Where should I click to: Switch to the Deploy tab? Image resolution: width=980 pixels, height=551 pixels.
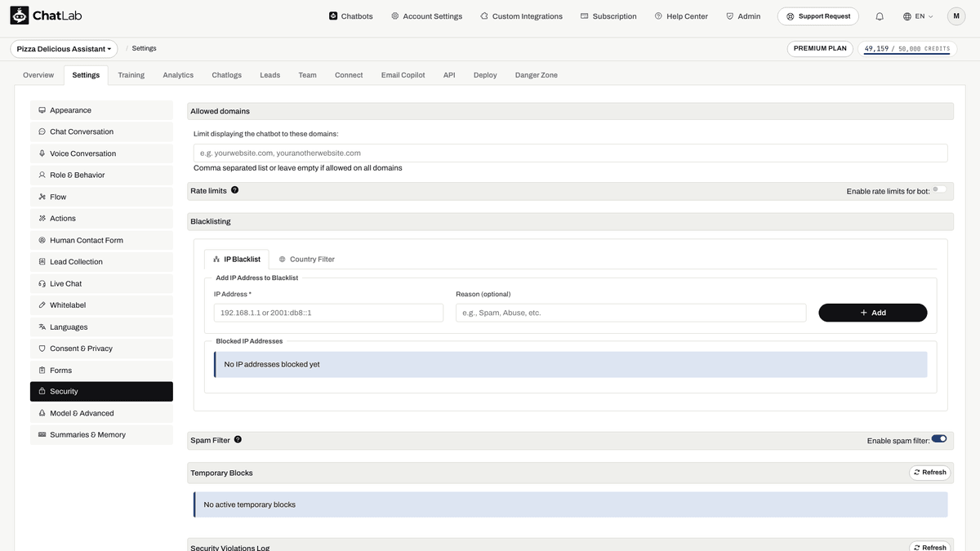[x=485, y=75]
